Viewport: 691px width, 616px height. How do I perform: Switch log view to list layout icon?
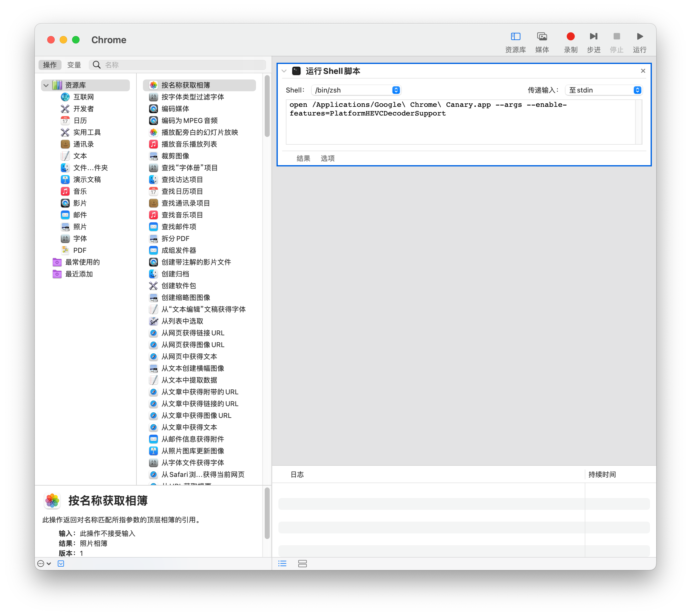pos(282,564)
